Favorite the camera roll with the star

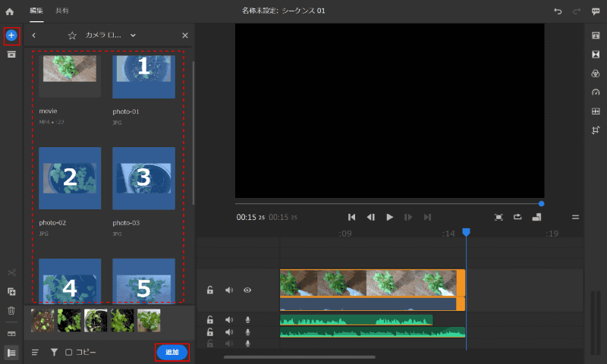coord(72,36)
